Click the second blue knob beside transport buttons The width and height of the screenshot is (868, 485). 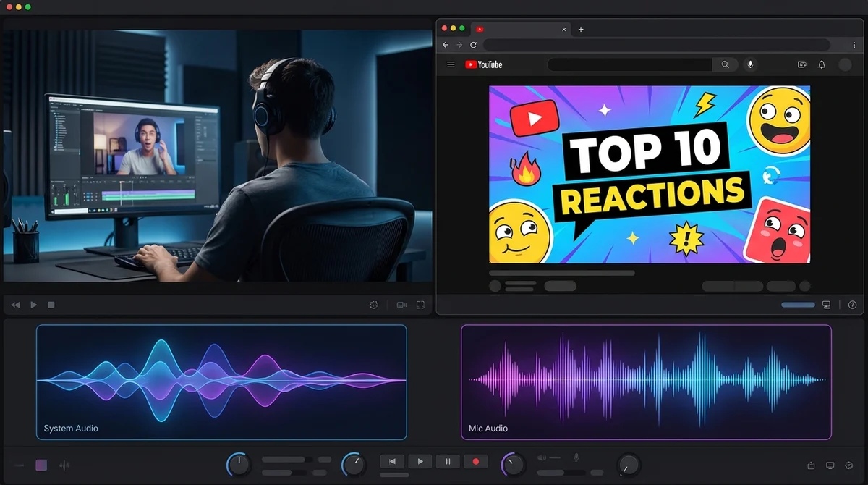(354, 465)
